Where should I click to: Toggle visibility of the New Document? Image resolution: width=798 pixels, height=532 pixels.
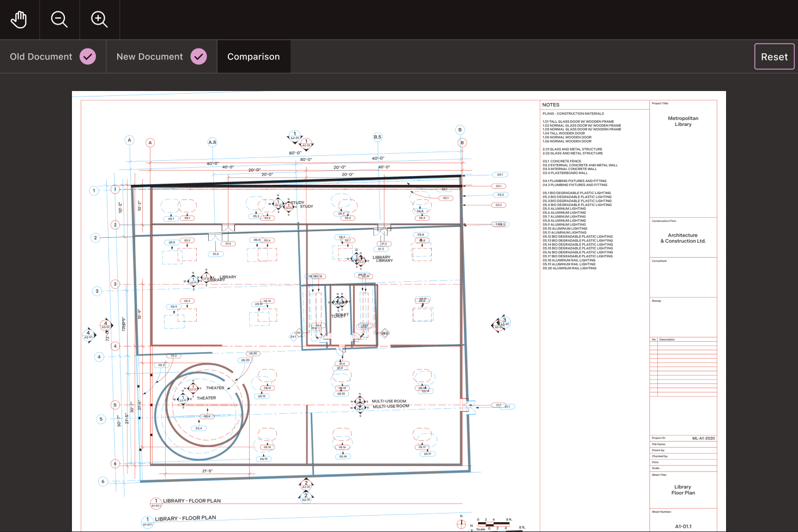point(199,56)
